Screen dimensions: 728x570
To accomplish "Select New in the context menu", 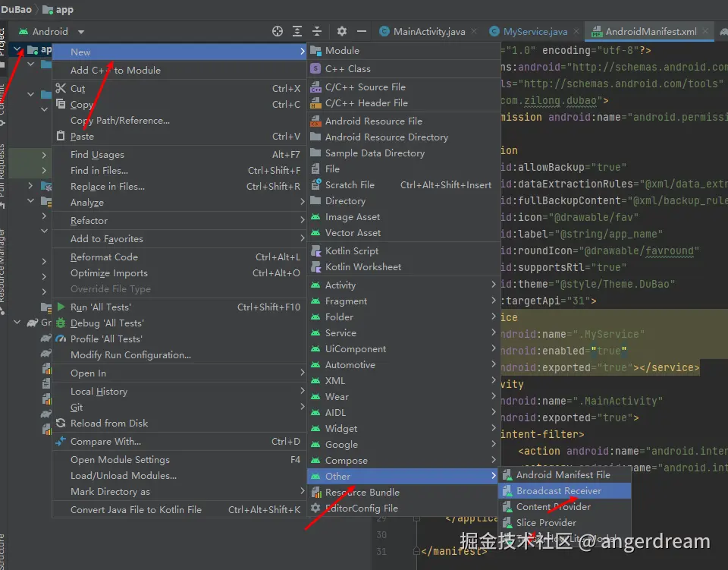I will coord(179,52).
